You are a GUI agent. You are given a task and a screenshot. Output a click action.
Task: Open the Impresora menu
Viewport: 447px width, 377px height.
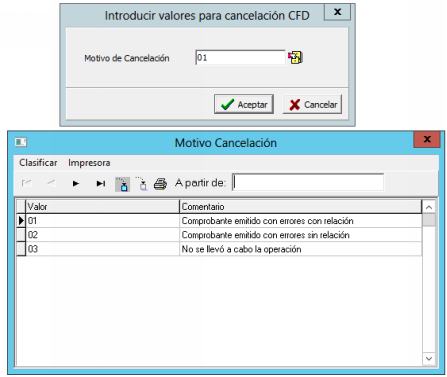(x=89, y=163)
